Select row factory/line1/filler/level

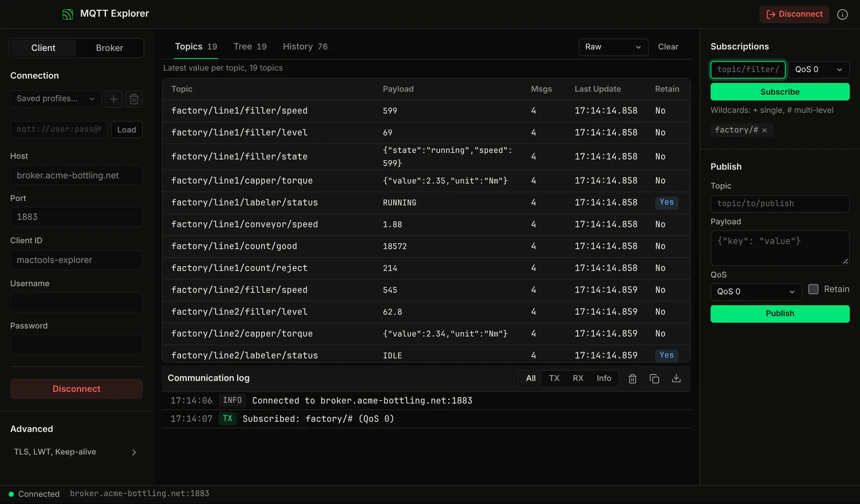(x=426, y=133)
